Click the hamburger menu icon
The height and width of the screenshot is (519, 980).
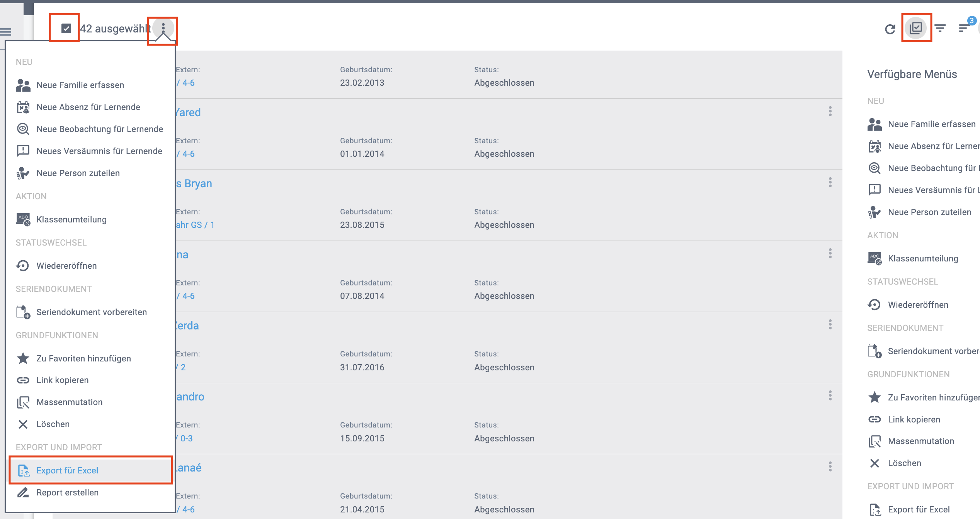[6, 32]
